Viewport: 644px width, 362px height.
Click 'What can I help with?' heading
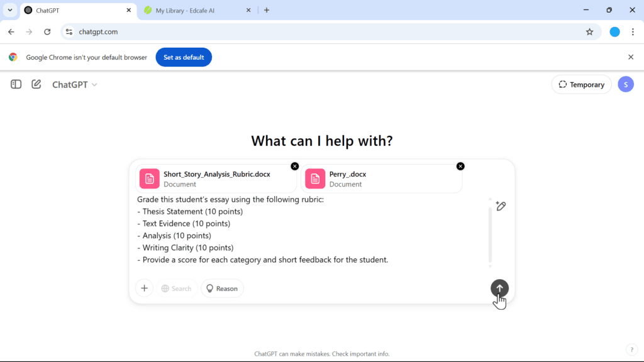pos(321,141)
